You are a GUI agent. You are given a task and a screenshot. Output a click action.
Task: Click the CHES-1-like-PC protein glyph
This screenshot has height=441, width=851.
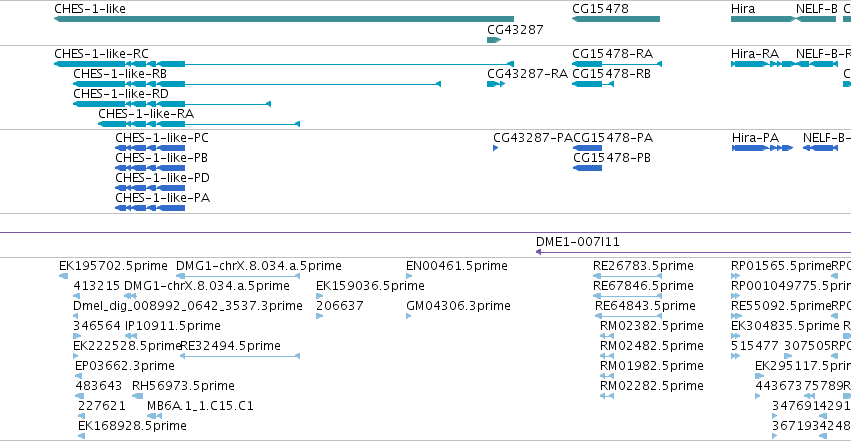tap(150, 148)
